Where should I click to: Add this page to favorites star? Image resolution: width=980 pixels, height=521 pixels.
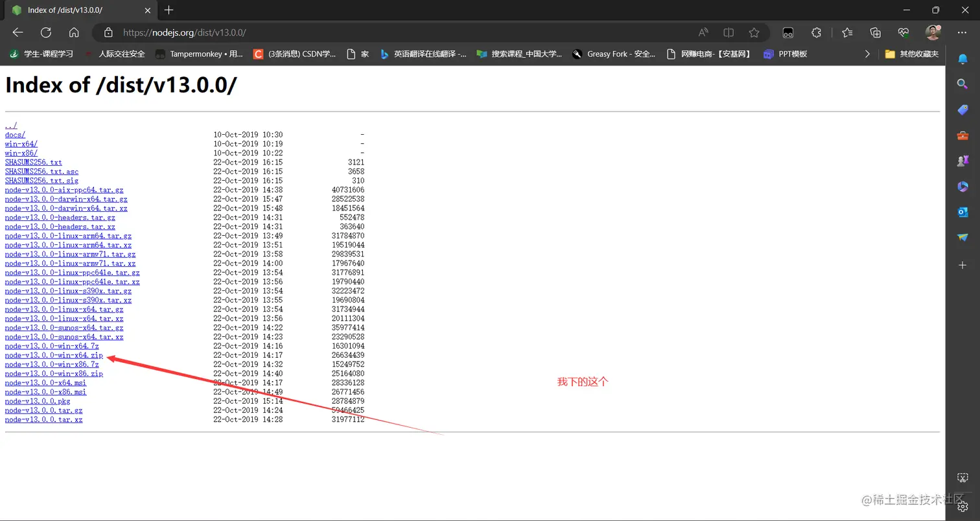[754, 32]
